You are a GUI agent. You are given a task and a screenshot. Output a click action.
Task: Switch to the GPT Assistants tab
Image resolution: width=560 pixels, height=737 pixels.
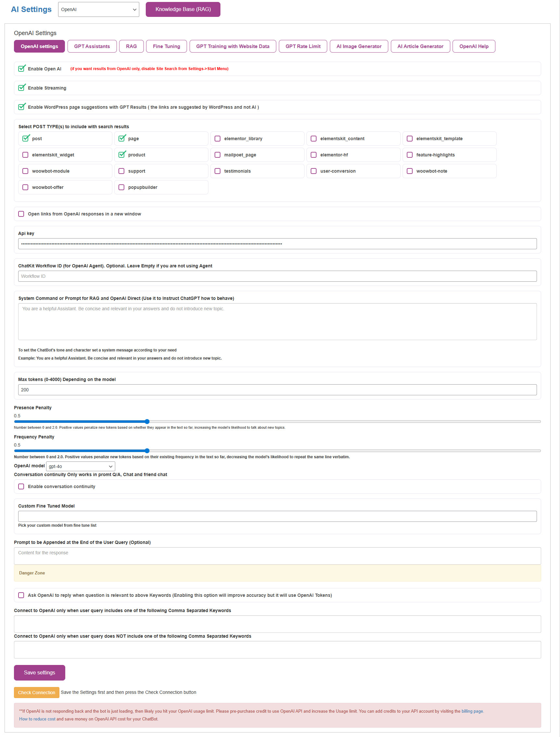coord(92,46)
